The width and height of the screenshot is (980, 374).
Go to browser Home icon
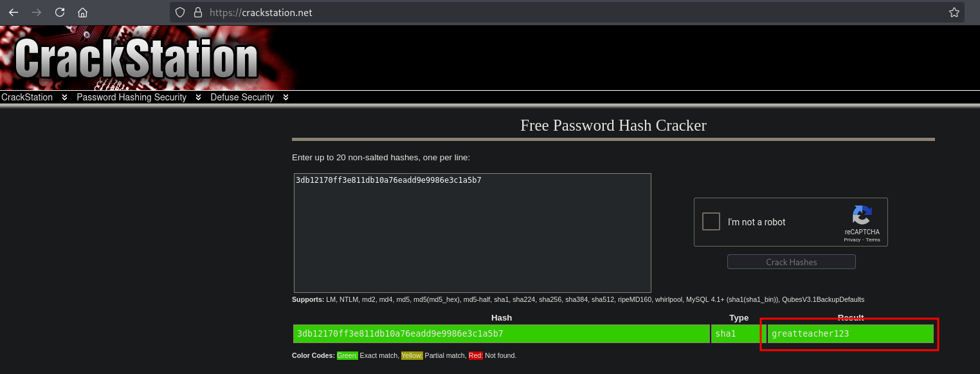(82, 12)
